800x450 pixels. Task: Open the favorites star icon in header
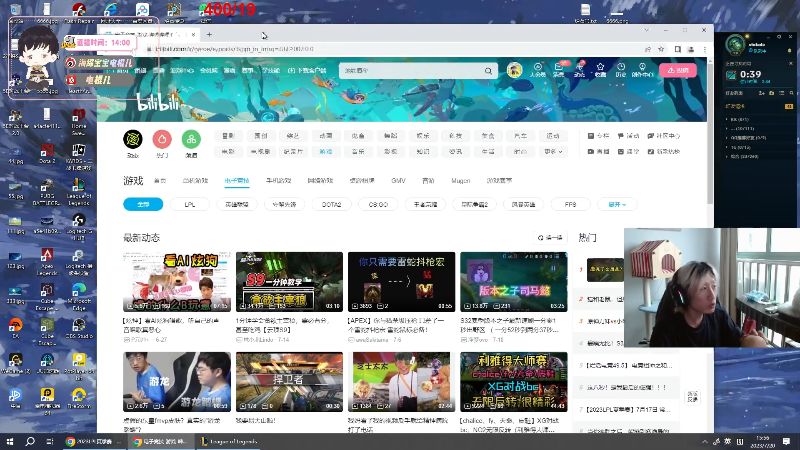point(600,69)
